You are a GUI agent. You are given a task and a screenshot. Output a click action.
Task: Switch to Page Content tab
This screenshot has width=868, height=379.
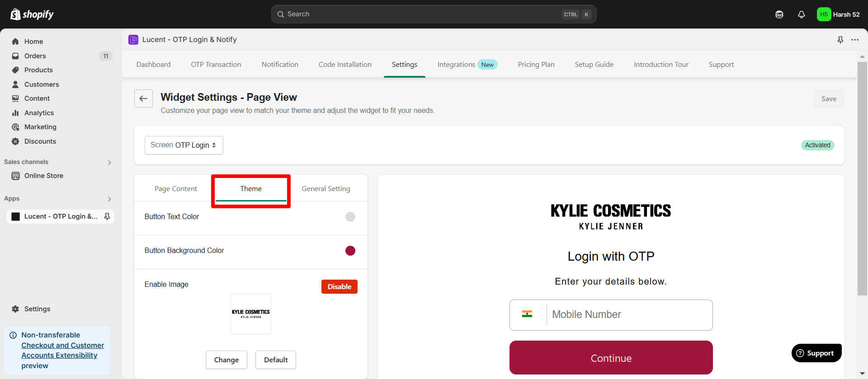176,189
